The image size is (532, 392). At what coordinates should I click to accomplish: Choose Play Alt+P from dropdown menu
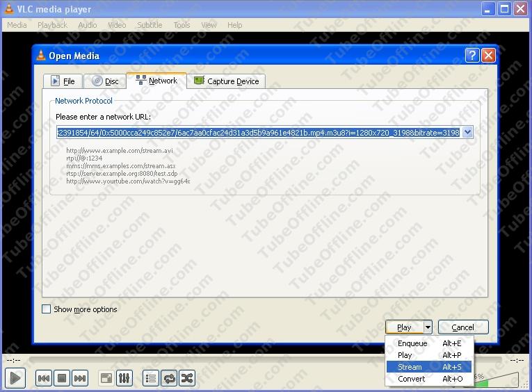pos(429,355)
